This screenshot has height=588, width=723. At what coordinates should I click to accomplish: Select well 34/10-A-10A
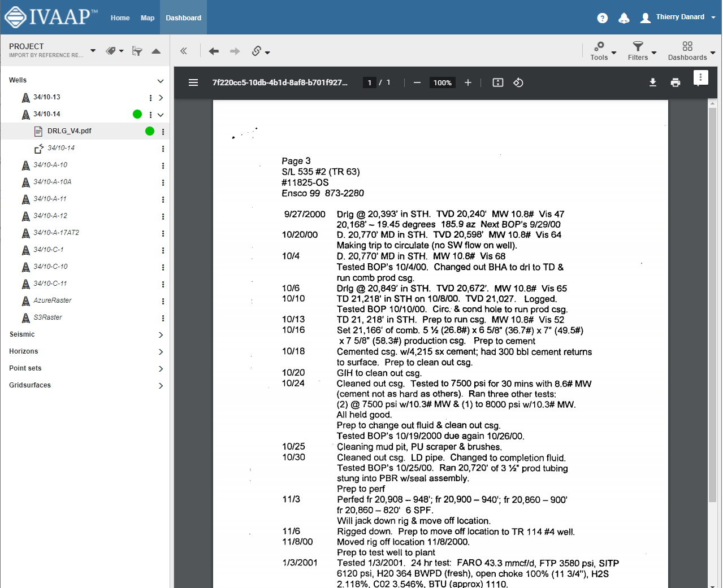[x=52, y=182]
